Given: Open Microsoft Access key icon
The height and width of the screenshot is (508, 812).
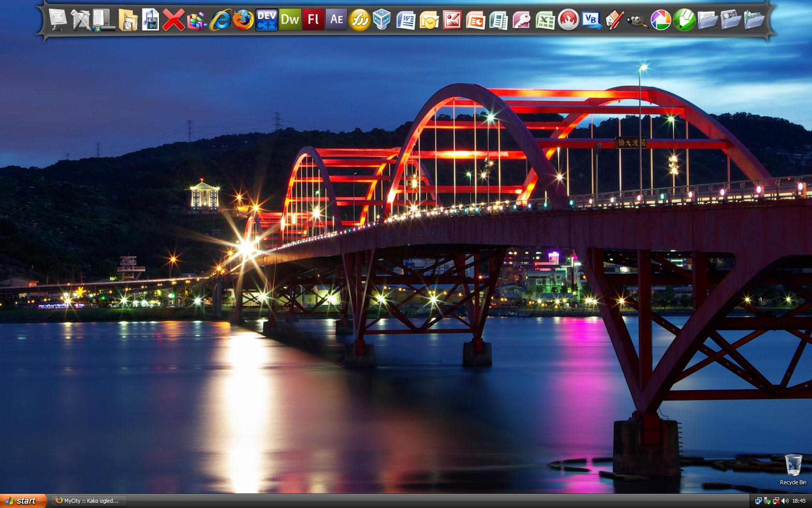Looking at the screenshot, I should (x=522, y=20).
